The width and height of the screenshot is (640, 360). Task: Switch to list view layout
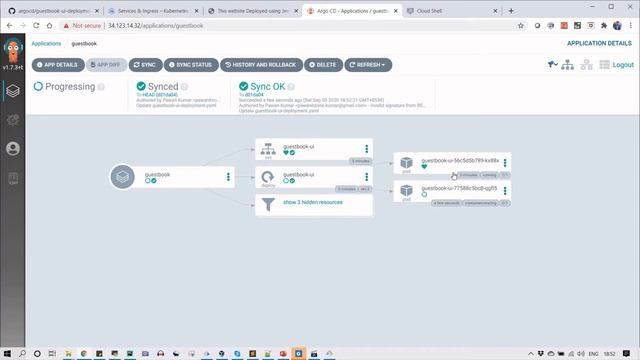click(604, 64)
